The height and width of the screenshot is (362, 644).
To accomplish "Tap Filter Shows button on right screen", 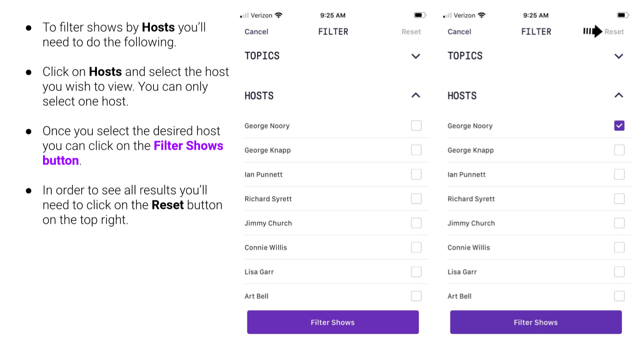I will (536, 322).
